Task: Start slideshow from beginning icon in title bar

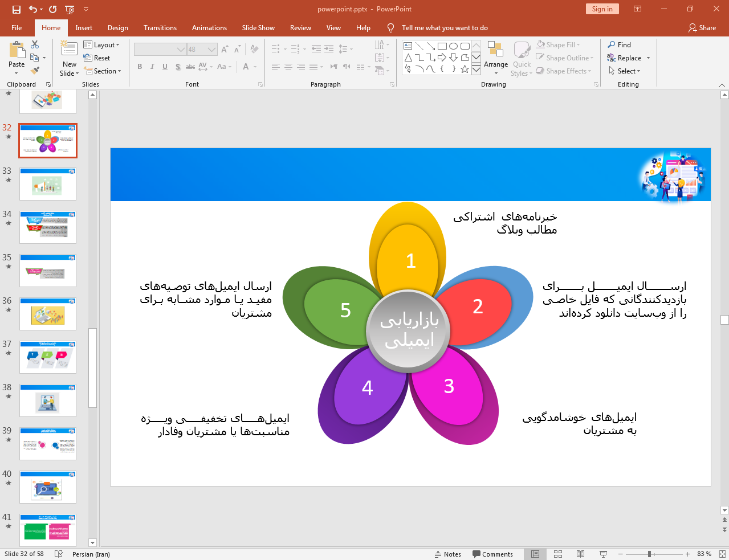Action: click(x=70, y=9)
